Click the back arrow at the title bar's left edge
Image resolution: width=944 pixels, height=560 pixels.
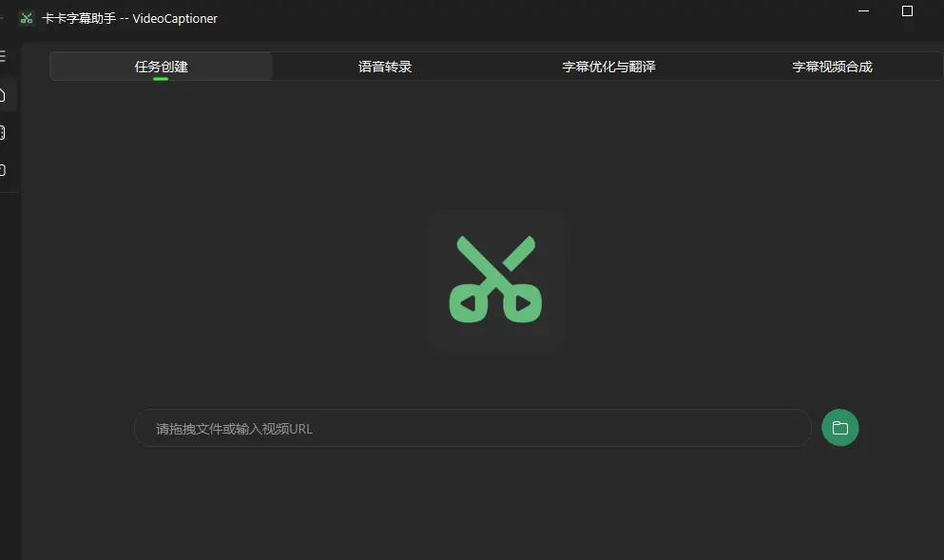(x=2, y=18)
